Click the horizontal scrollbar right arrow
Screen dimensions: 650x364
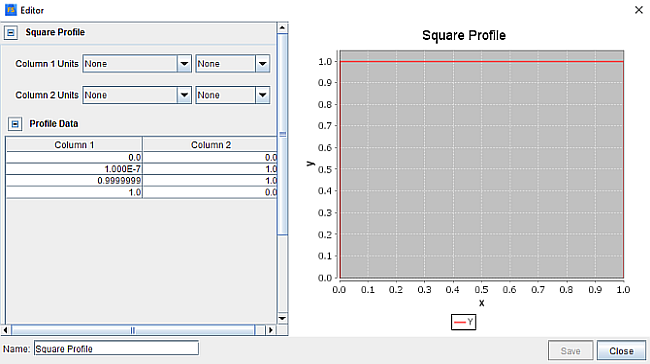pos(271,330)
